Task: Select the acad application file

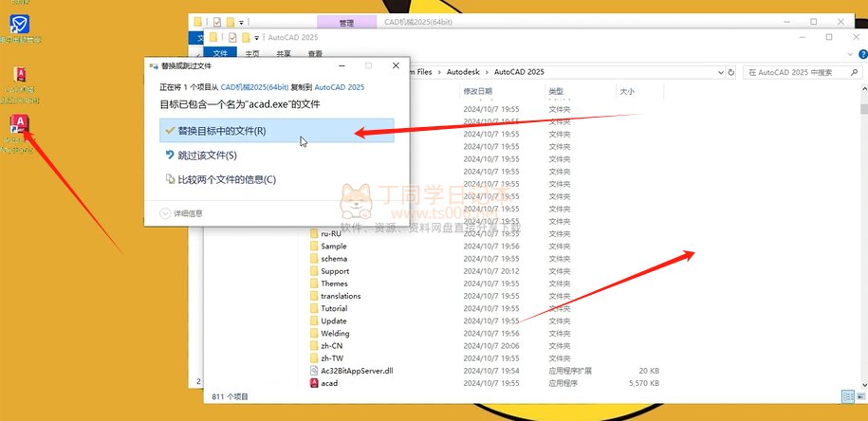Action: pyautogui.click(x=329, y=383)
